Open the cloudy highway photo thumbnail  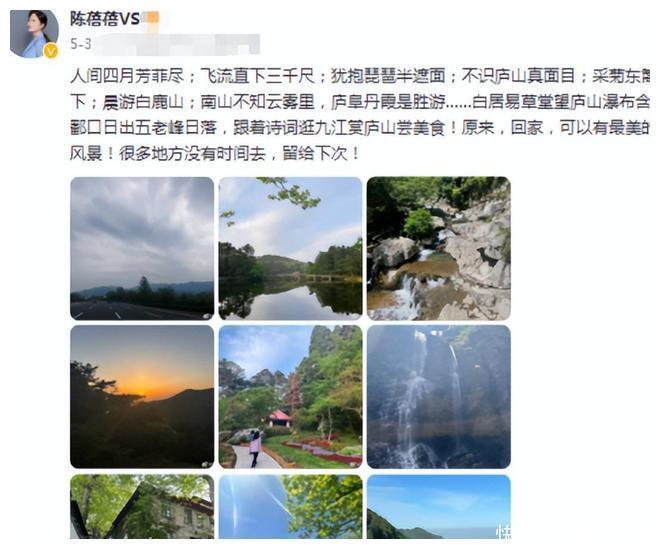coord(142,248)
